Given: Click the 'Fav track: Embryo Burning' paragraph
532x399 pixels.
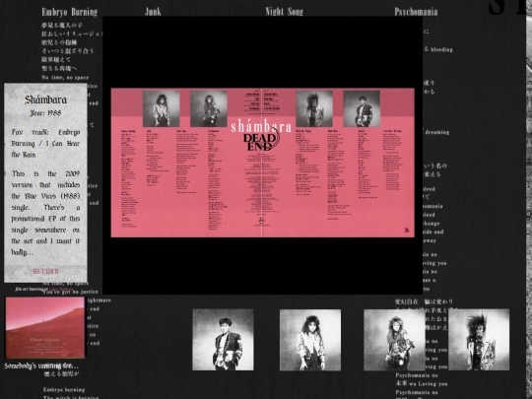Looking at the screenshot, I should 45,143.
